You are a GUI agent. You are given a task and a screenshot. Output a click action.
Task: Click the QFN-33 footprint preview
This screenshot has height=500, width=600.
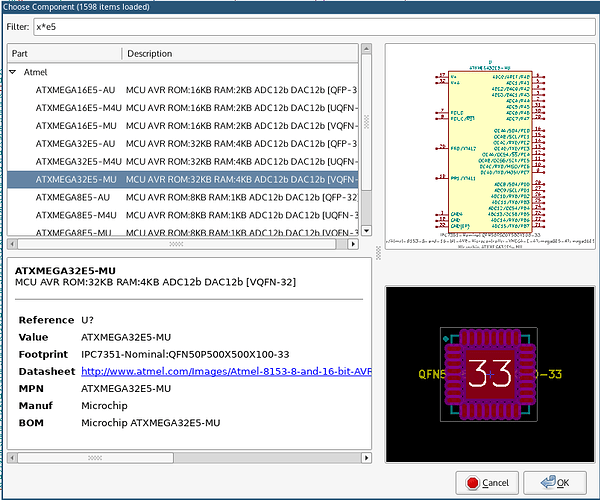click(x=490, y=375)
